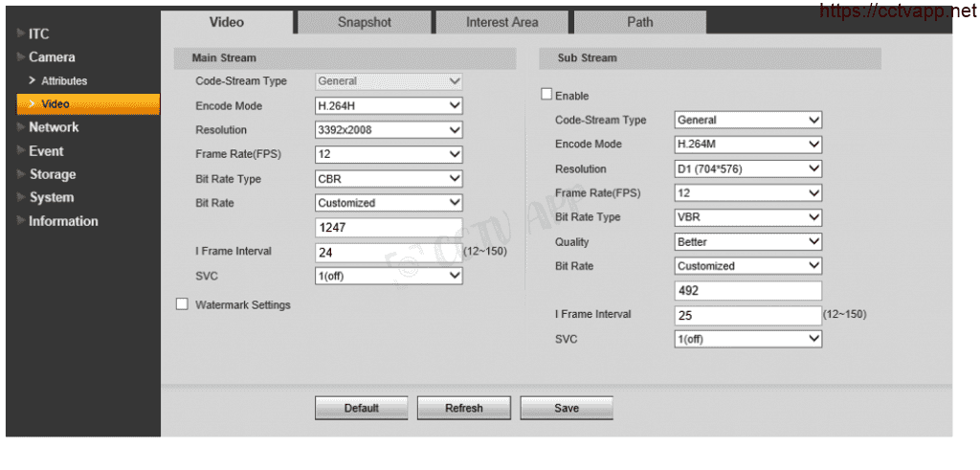Click the Save button
Screen dimensions: 980x470
[566, 408]
